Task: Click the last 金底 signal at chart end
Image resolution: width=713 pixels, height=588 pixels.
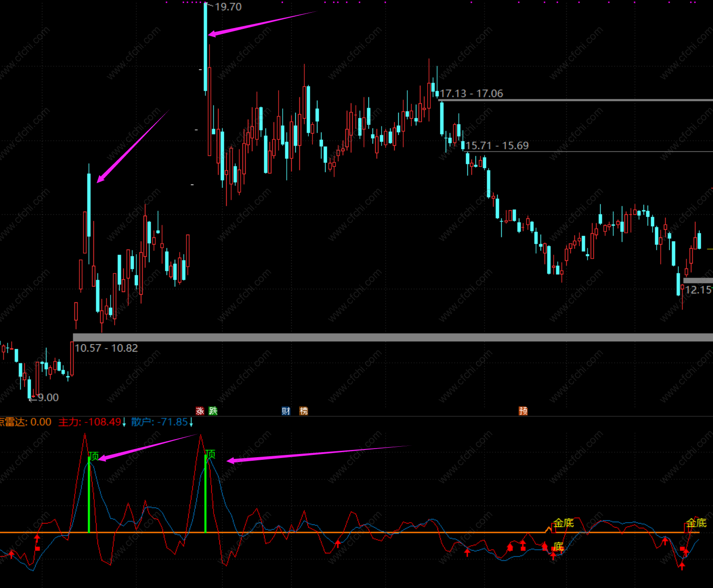Action: point(696,523)
